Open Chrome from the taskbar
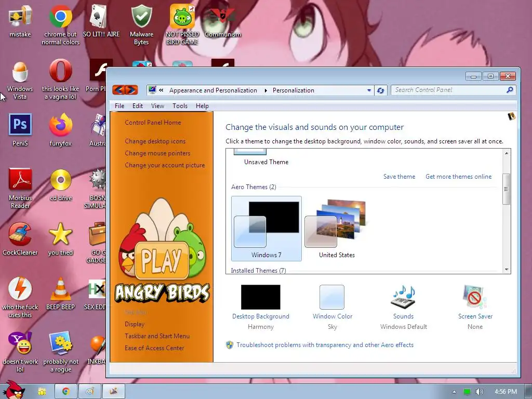Viewport: 532px width, 399px height. pyautogui.click(x=65, y=392)
